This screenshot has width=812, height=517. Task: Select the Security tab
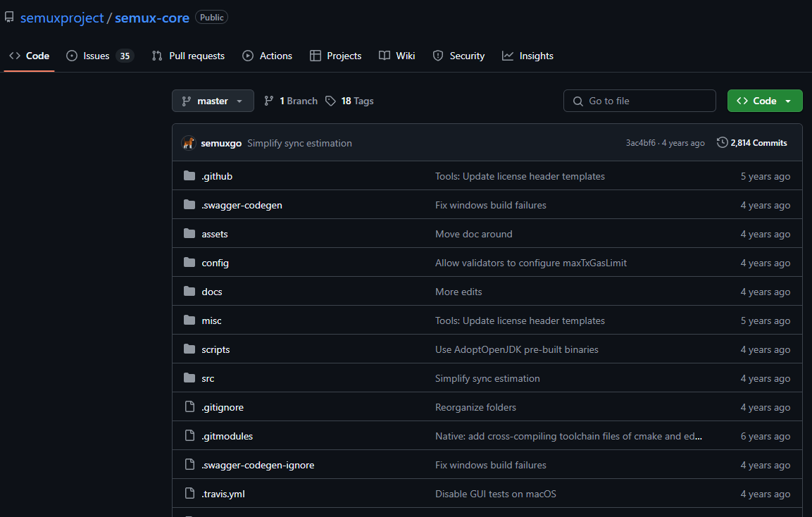tap(459, 56)
